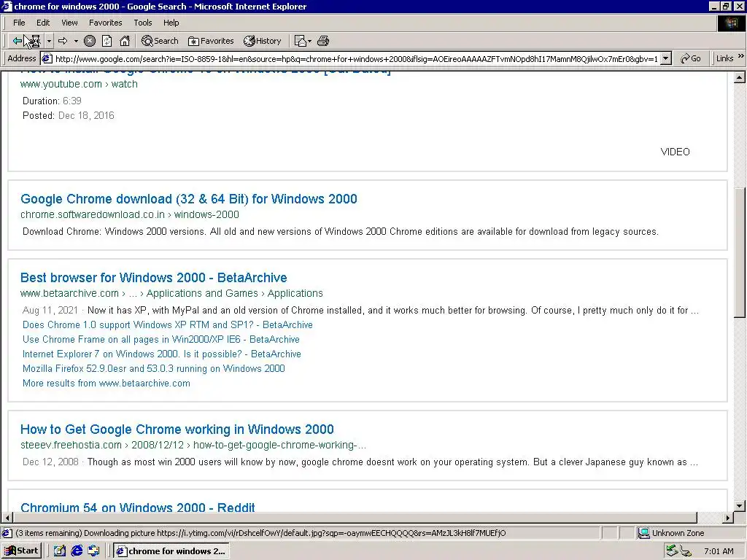Click the Show Desktop quick launch icon
The image size is (747, 560).
tap(60, 551)
